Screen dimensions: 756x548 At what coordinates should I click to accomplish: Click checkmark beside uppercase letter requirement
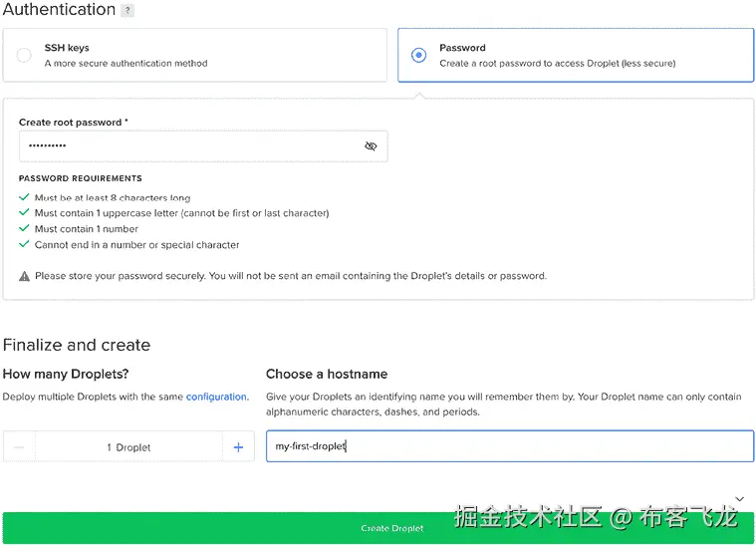coord(24,213)
